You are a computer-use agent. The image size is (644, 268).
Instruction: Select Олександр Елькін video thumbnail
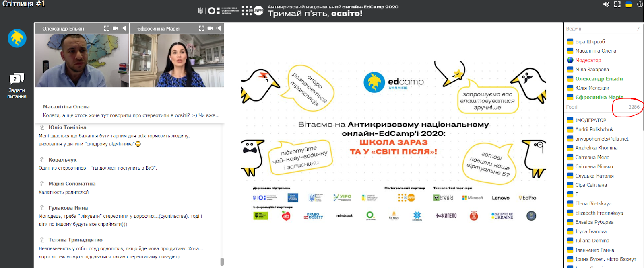82,60
